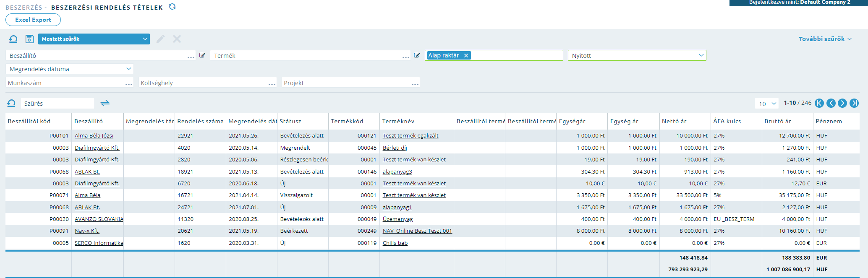The image size is (868, 278).
Task: Open product link alapanyag1
Action: (397, 207)
